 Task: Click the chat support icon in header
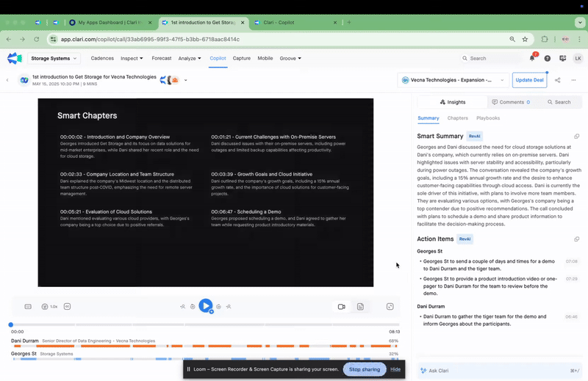point(562,59)
